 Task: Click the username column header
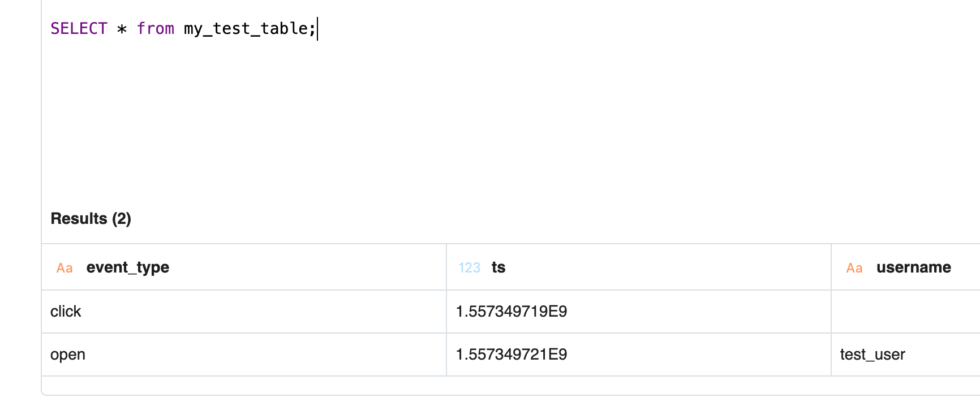pyautogui.click(x=913, y=267)
